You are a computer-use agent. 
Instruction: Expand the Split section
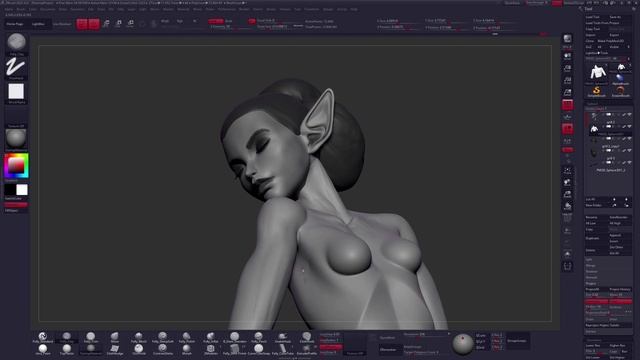(x=589, y=260)
